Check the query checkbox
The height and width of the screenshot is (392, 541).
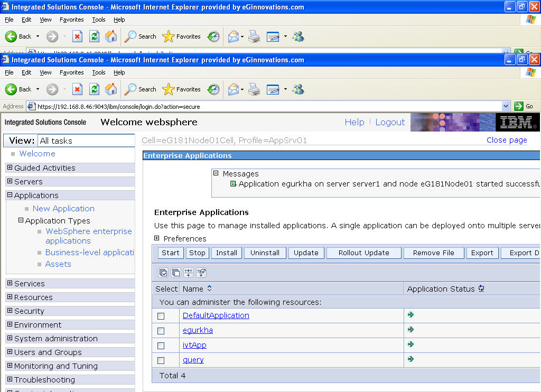click(161, 361)
